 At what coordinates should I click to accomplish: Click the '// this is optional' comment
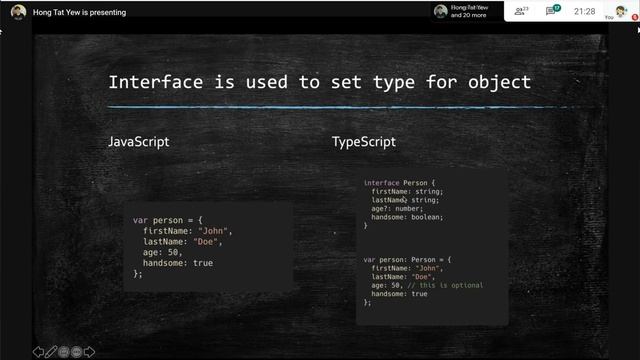tap(445, 285)
